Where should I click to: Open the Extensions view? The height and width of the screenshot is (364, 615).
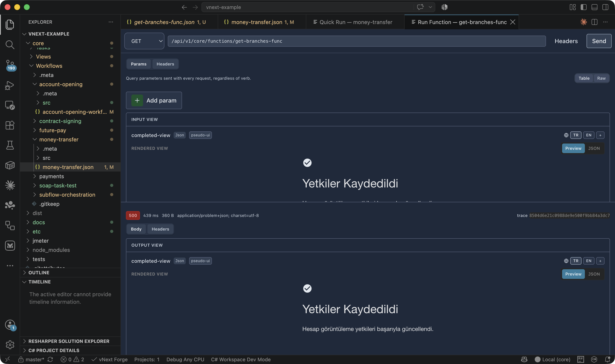pyautogui.click(x=10, y=125)
